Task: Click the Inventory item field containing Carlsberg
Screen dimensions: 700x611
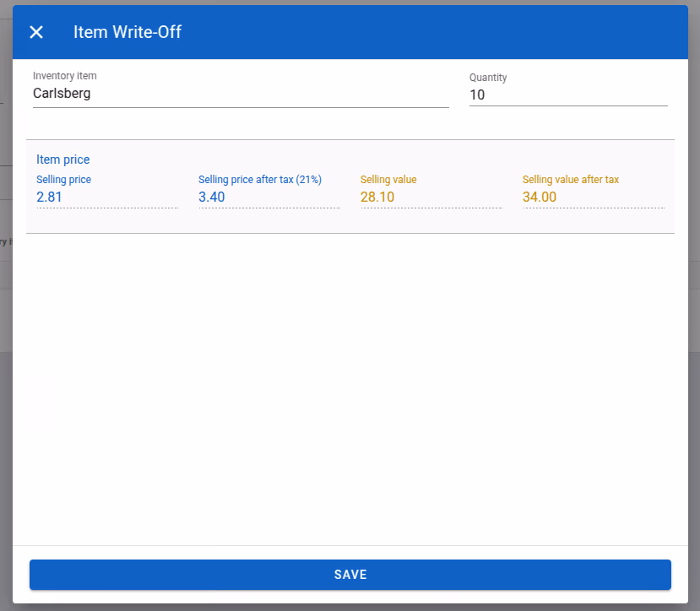Action: [241, 94]
